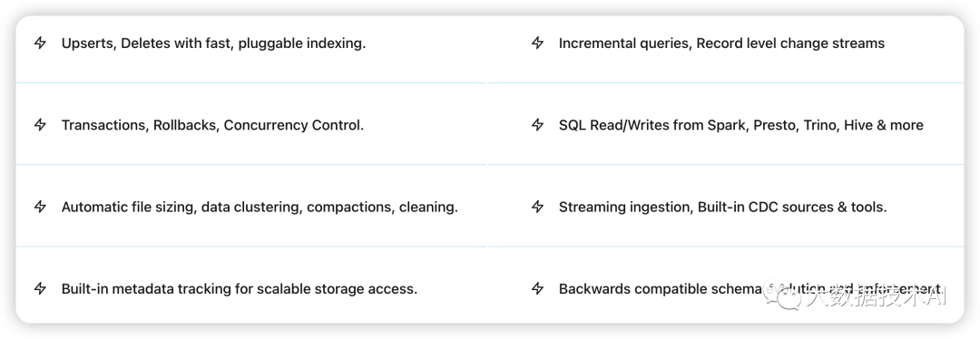The width and height of the screenshot is (980, 339).
Task: Click the word "Trino" in SQL Read/Writes line
Action: (x=820, y=125)
